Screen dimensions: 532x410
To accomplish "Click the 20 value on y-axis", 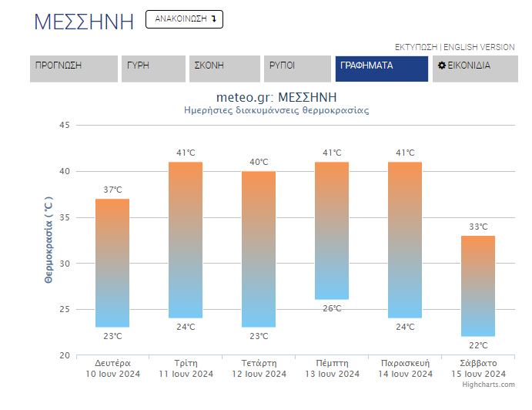I will click(65, 355).
